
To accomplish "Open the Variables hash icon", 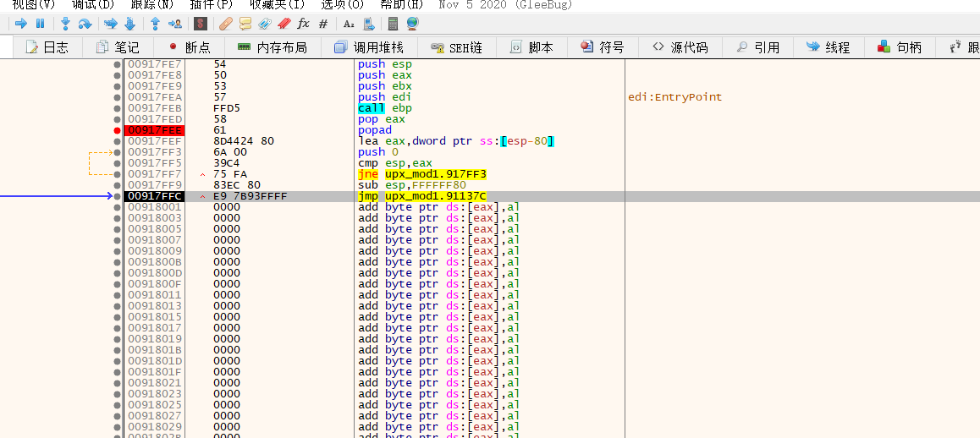I will pos(322,24).
